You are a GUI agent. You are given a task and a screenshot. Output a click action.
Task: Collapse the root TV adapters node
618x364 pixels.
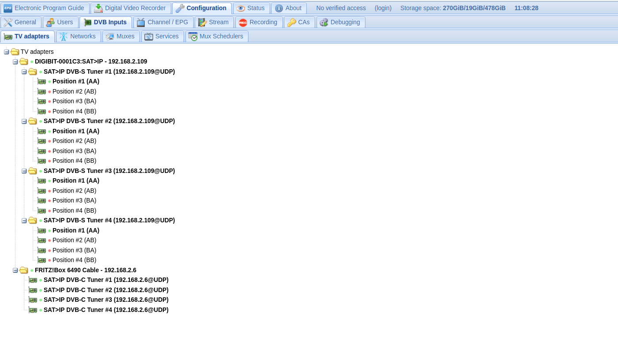(6, 52)
